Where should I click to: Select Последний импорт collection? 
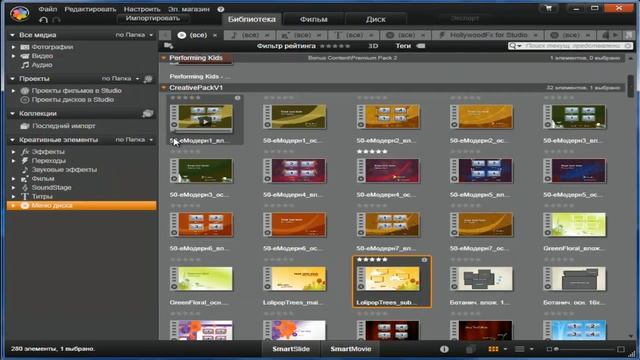click(x=63, y=126)
